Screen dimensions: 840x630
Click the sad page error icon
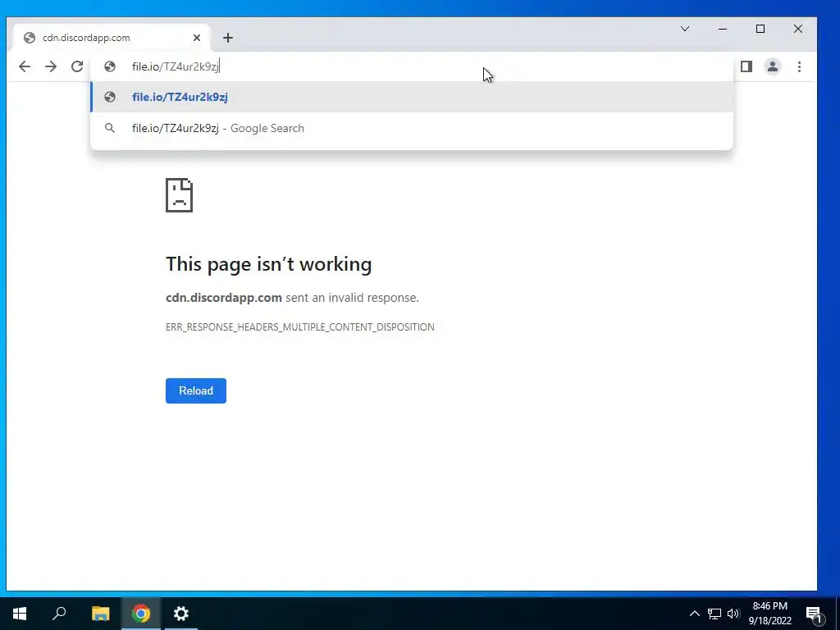tap(179, 195)
